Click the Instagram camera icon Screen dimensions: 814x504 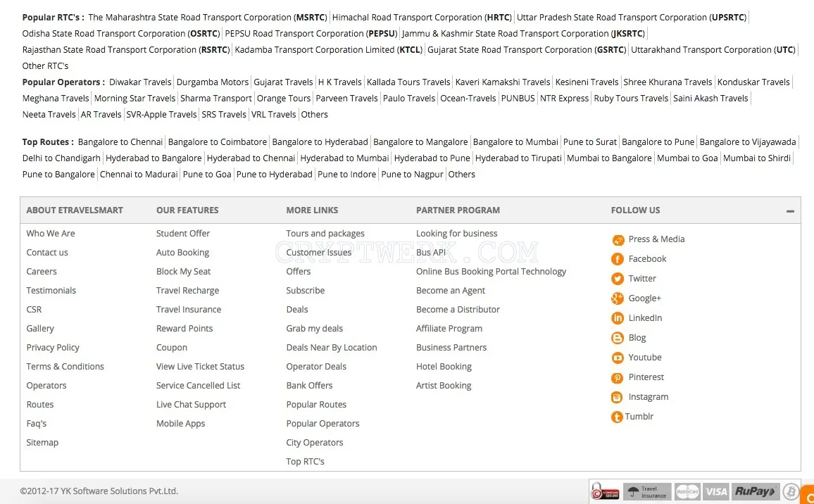618,398
